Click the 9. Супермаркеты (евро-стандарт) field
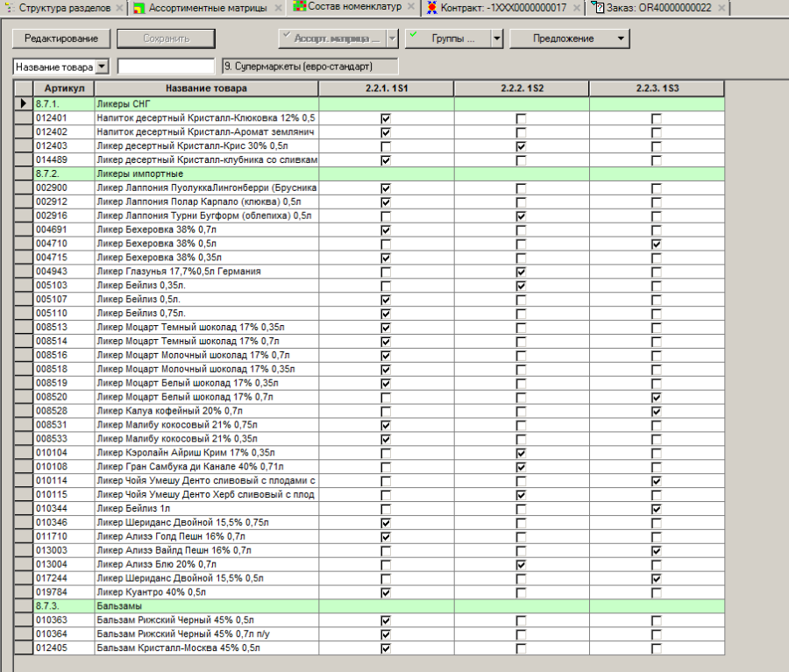 point(310,67)
